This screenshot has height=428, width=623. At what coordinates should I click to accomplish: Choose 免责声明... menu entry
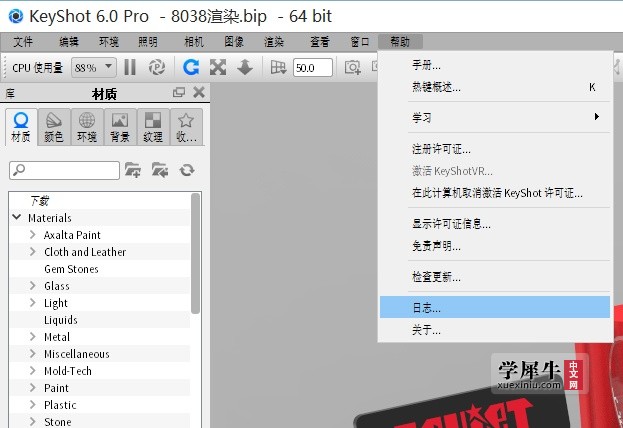[495, 246]
